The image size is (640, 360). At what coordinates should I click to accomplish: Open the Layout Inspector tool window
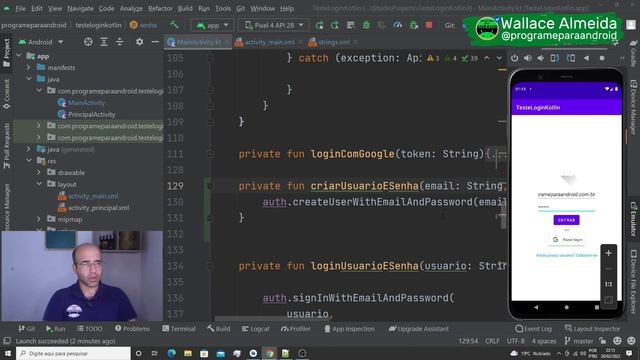point(592,329)
